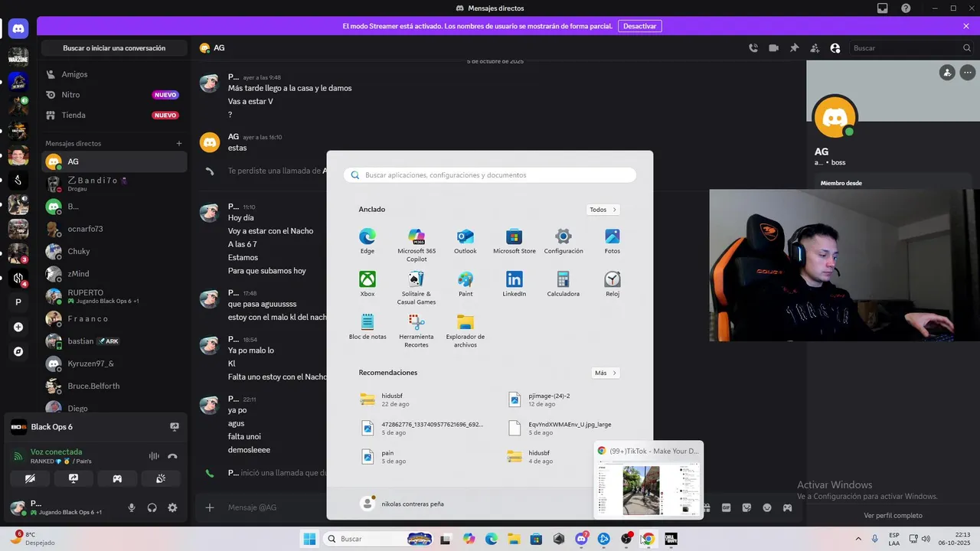The image size is (980, 551).
Task: Add friends to the DM
Action: point(815,47)
